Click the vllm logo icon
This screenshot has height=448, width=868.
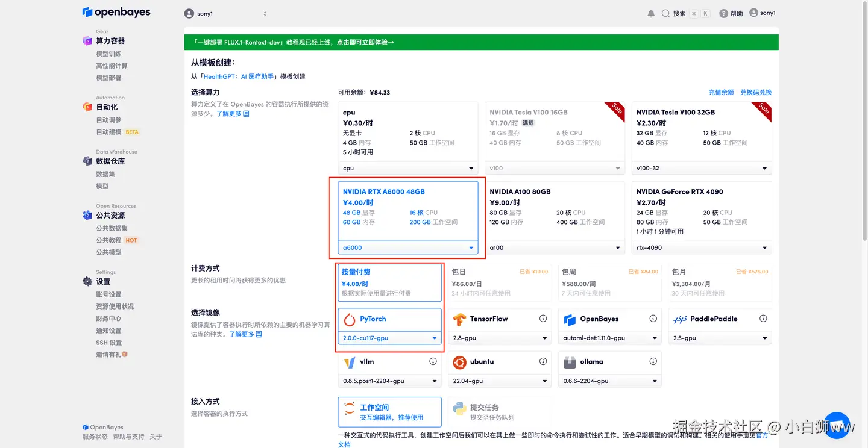point(350,362)
